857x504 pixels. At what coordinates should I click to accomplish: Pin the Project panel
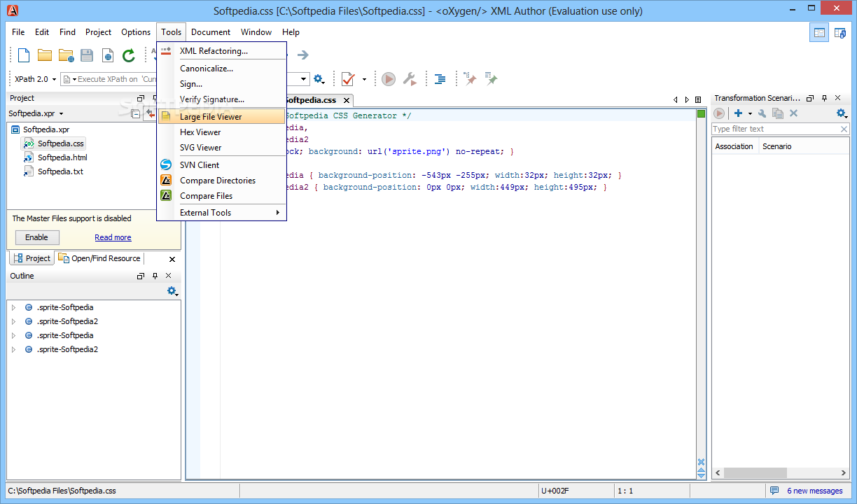(155, 99)
